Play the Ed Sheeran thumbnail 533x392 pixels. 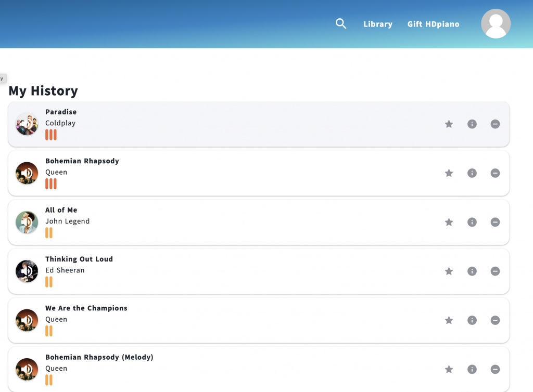pyautogui.click(x=27, y=271)
